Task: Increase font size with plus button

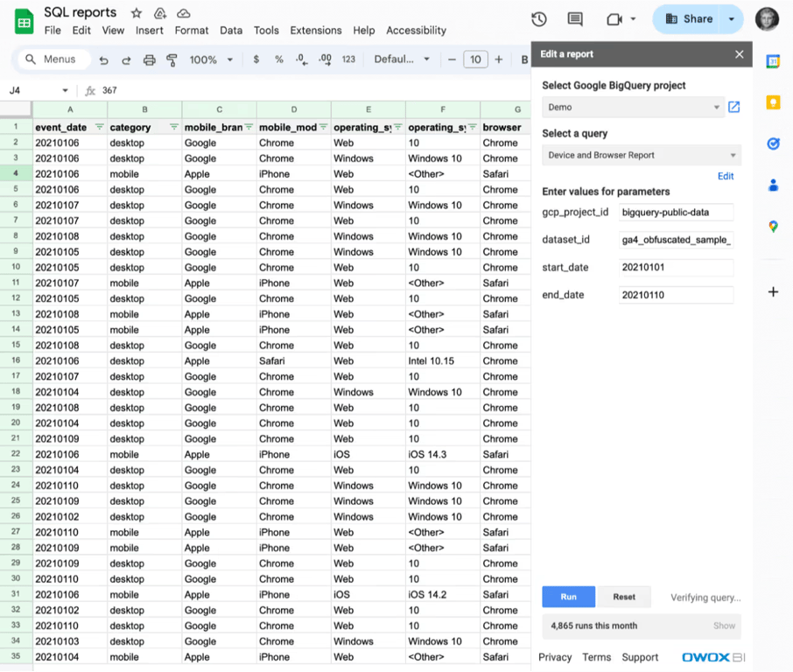Action: (499, 59)
